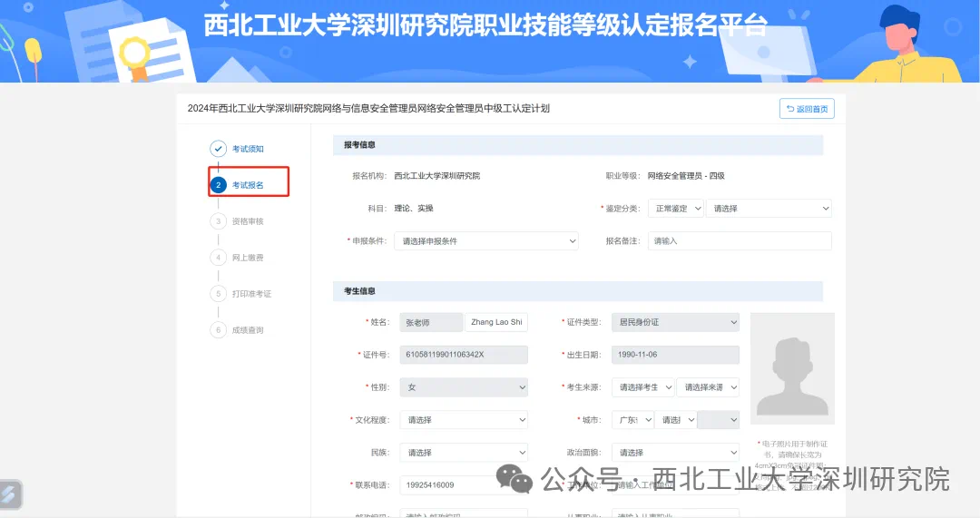Select the 考试报名 step
This screenshot has width=980, height=518.
tap(248, 185)
